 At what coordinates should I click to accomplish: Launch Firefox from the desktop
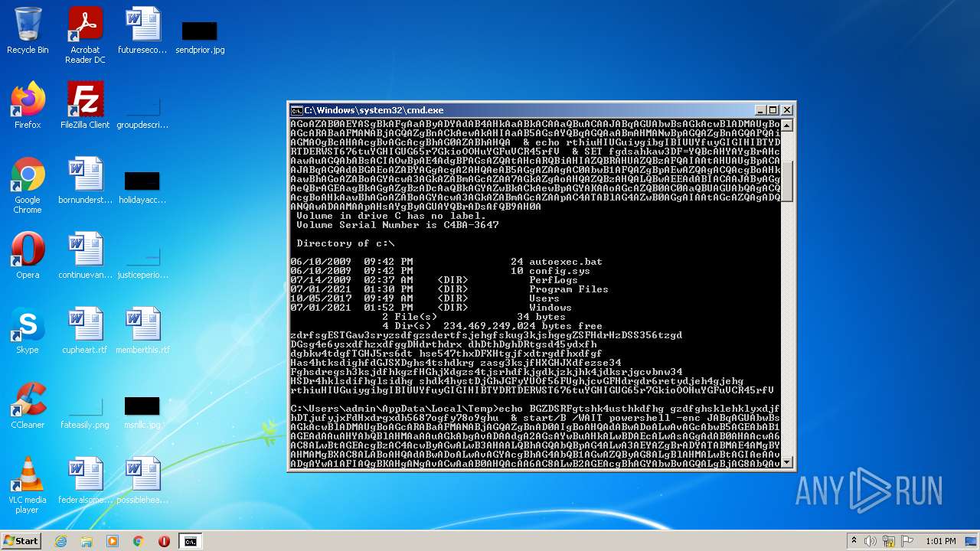click(x=28, y=106)
